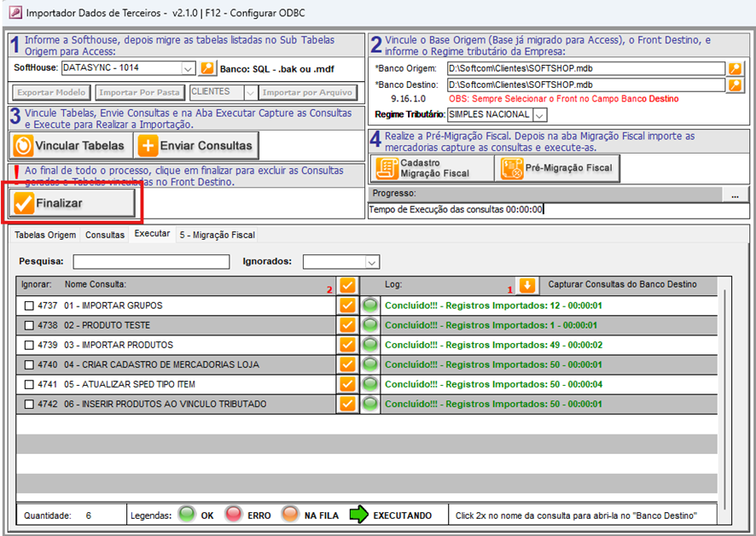This screenshot has height=536, width=756.
Task: Click green status icon for 05 - ATUALIZAR SPED
Action: [370, 384]
